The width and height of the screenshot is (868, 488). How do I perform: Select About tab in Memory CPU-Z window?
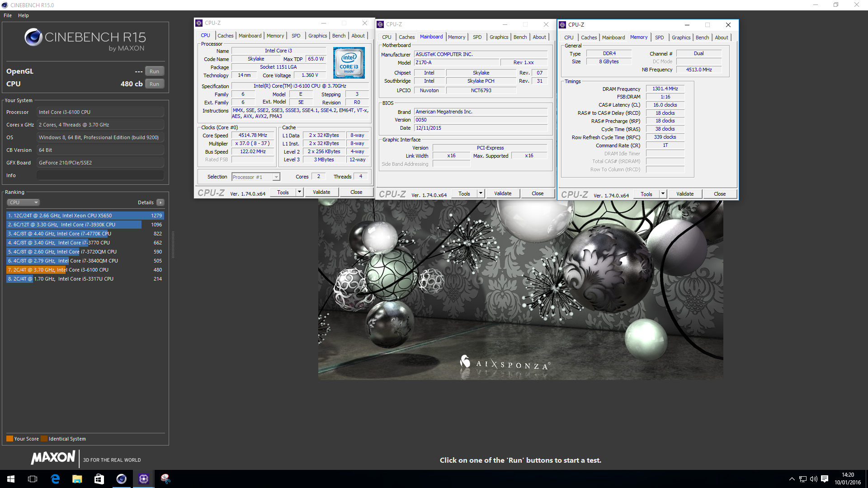coord(721,38)
